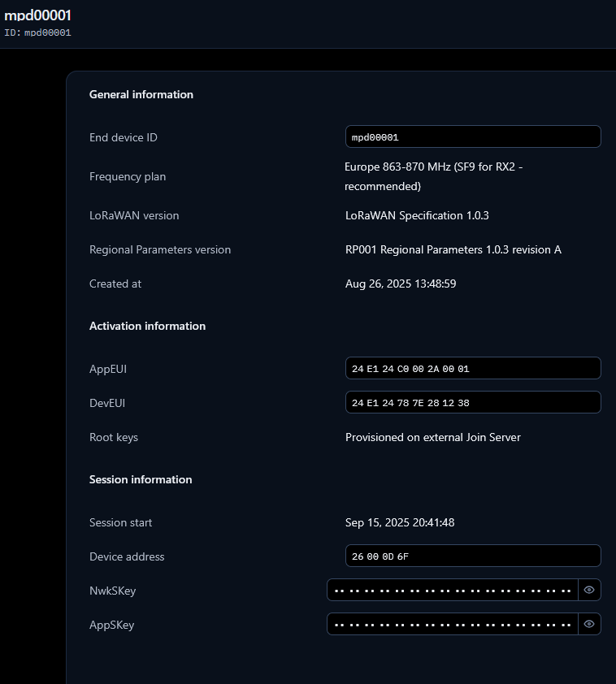616x684 pixels.
Task: Click the ID text under the page title
Action: pos(38,32)
